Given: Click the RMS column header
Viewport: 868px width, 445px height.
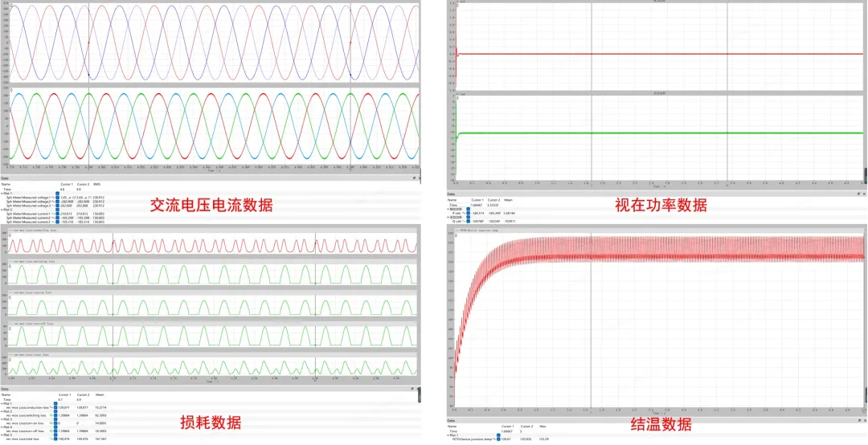Looking at the screenshot, I should point(96,184).
